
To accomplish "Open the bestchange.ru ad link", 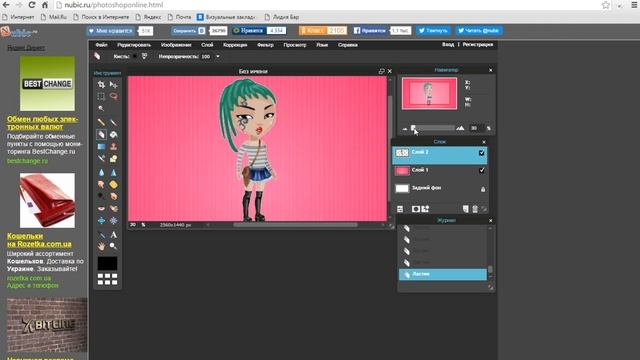I will [27, 161].
